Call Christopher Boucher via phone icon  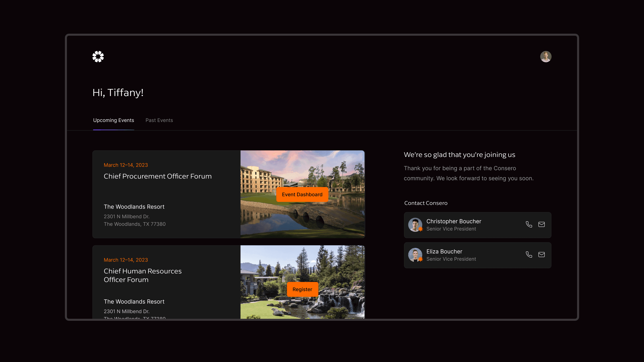coord(529,224)
